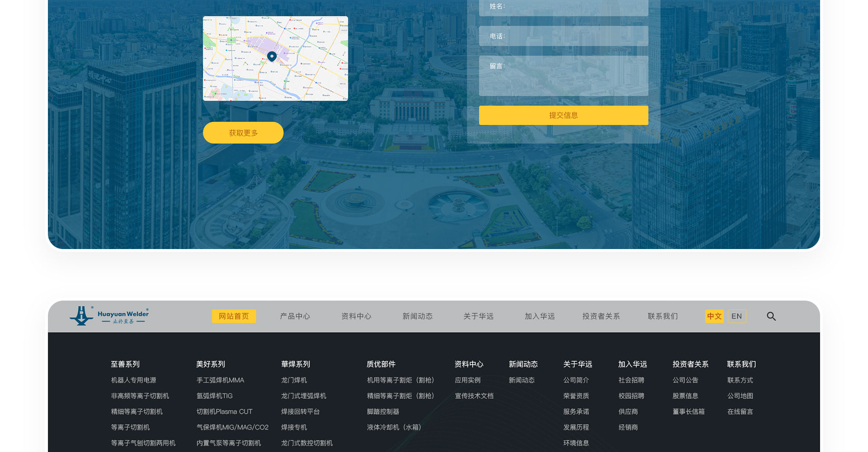Select the 网站首页 nav tab

(234, 316)
